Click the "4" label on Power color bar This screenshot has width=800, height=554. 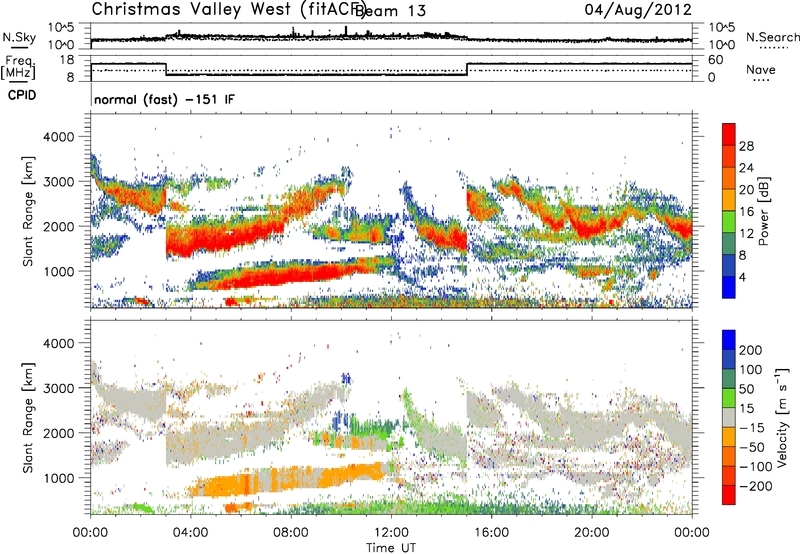[743, 277]
